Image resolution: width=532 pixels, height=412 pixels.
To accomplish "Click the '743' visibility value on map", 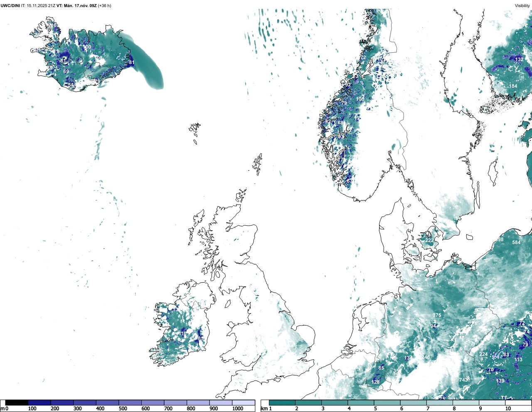I will 463,380.
